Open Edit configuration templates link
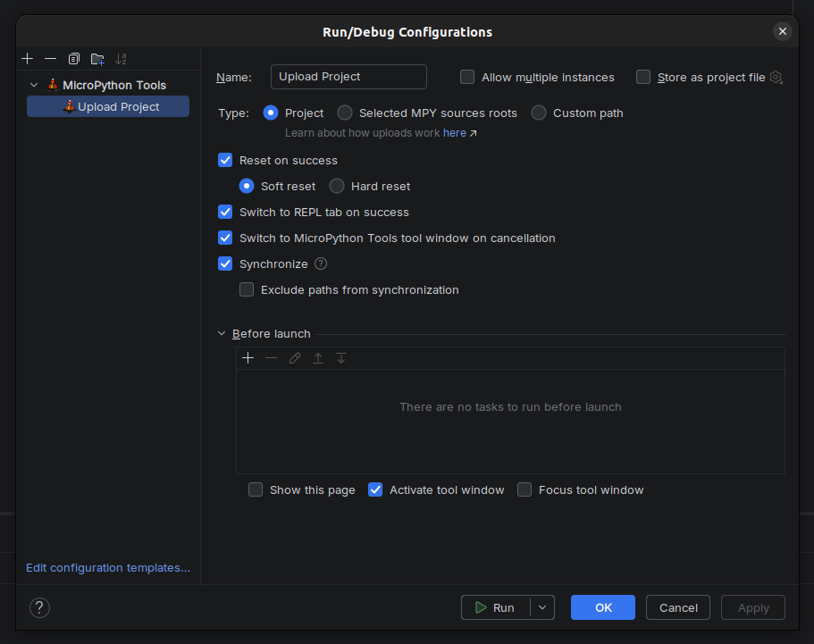This screenshot has height=644, width=814. coord(108,568)
